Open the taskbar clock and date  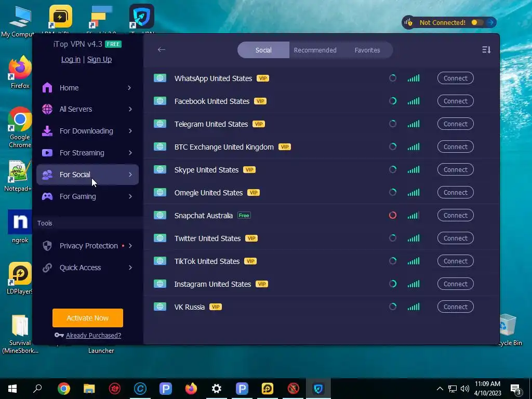click(x=487, y=389)
